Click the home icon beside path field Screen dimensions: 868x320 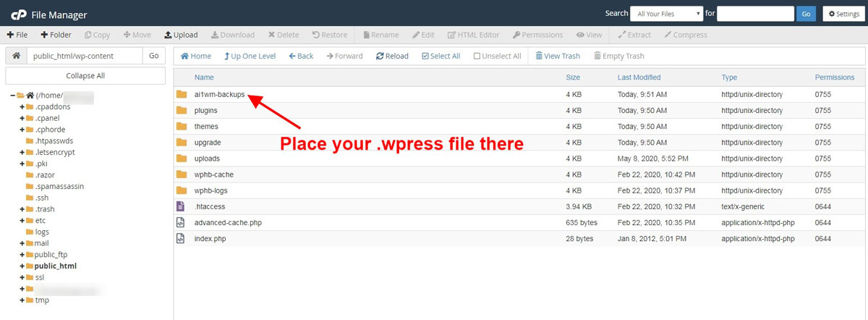(16, 56)
